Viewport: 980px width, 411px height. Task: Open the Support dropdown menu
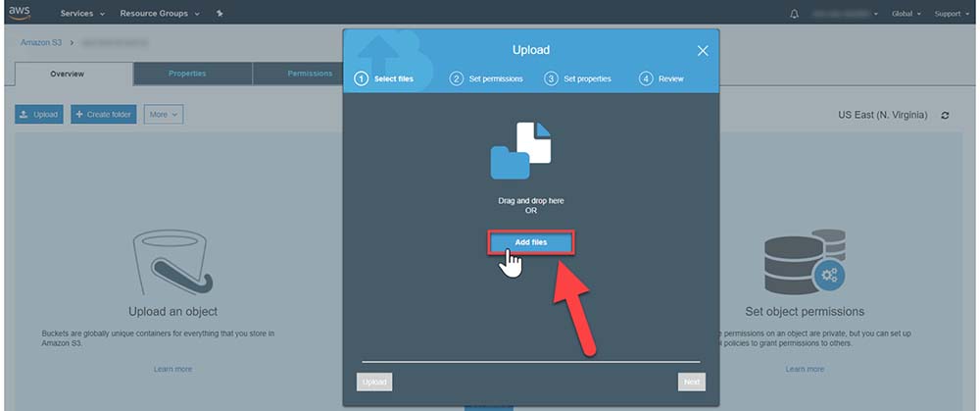click(x=952, y=13)
